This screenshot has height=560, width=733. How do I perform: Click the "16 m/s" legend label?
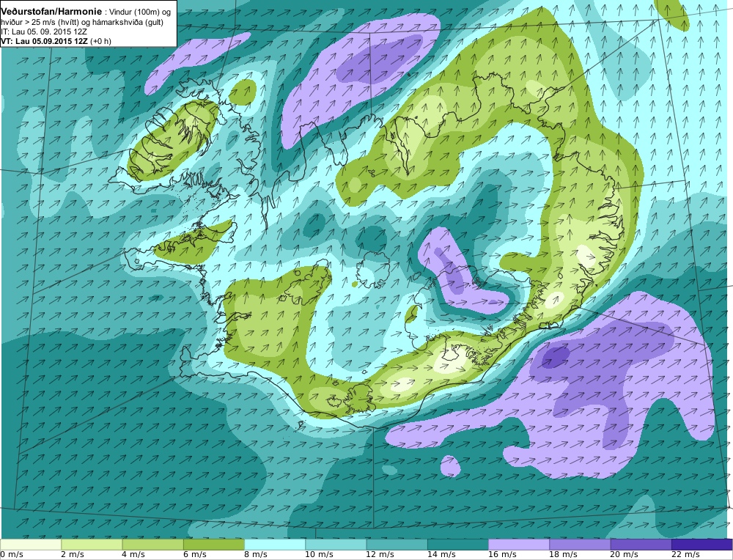tap(502, 555)
